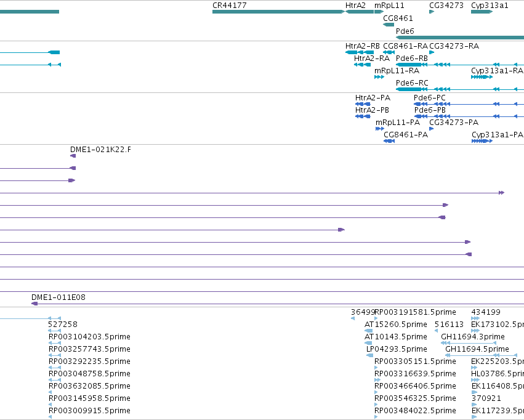524x420 pixels.
Task: Select the HtrA2-RA transcript label
Action: tap(372, 59)
